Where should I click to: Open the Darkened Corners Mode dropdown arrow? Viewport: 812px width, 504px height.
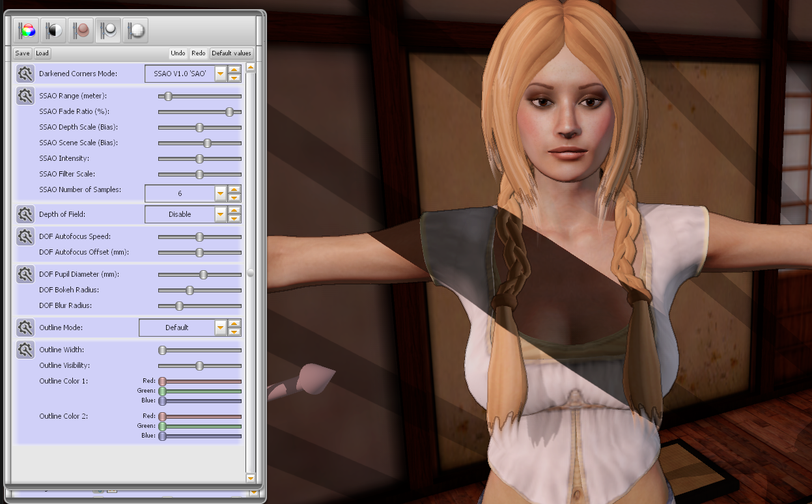[x=221, y=74]
